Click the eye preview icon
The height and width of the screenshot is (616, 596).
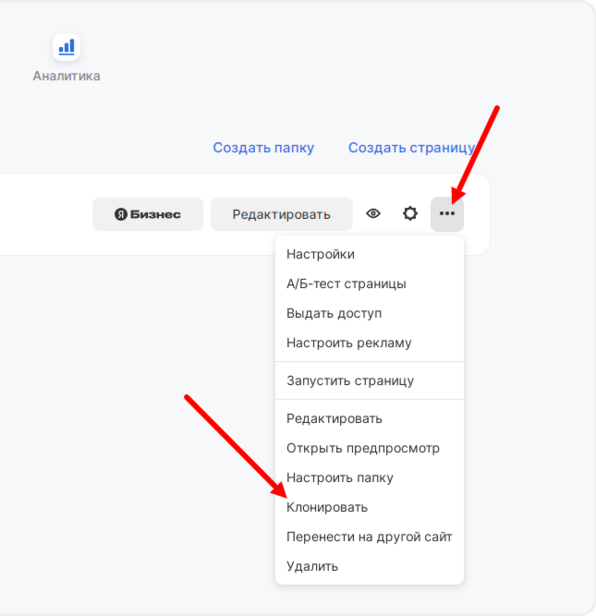(373, 214)
